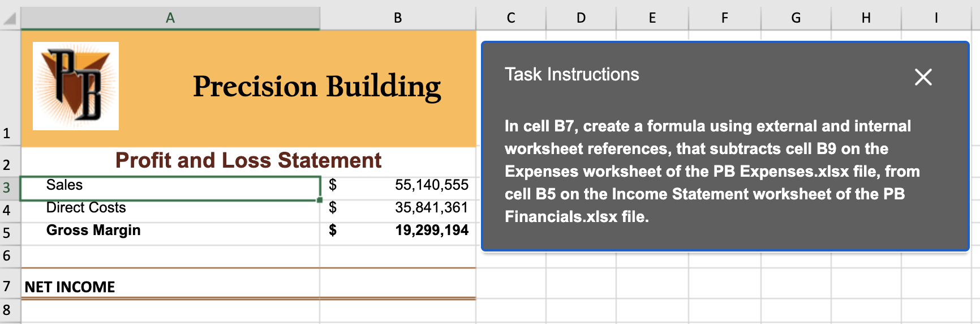Select row 8 header
Image resolution: width=980 pixels, height=324 pixels.
pyautogui.click(x=10, y=310)
